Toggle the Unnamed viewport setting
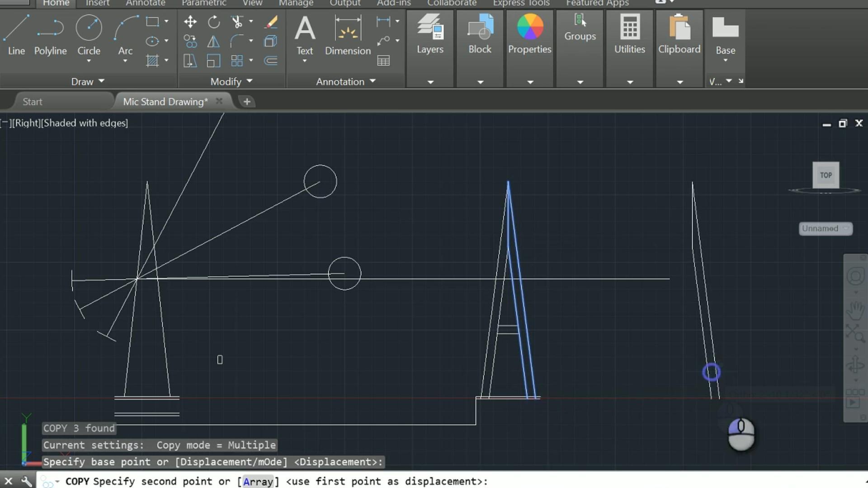This screenshot has height=488, width=868. 825,228
